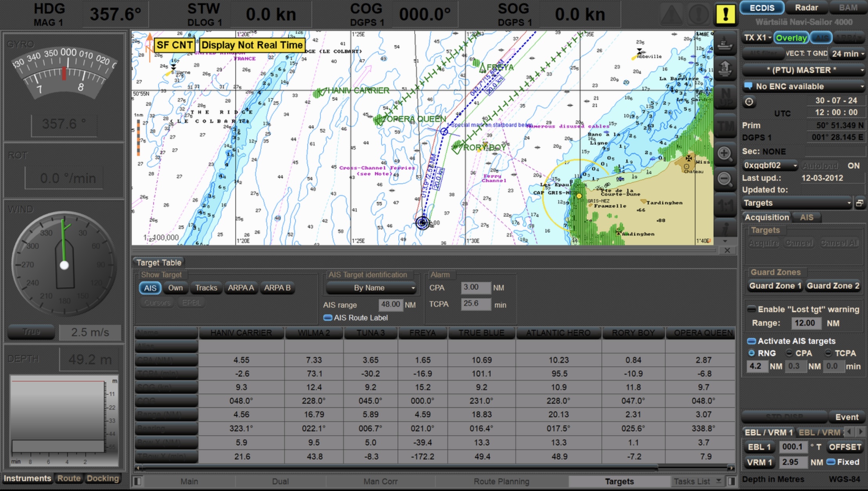Image resolution: width=868 pixels, height=491 pixels.
Task: Open the 24 min vector time dropdown
Action: (848, 54)
